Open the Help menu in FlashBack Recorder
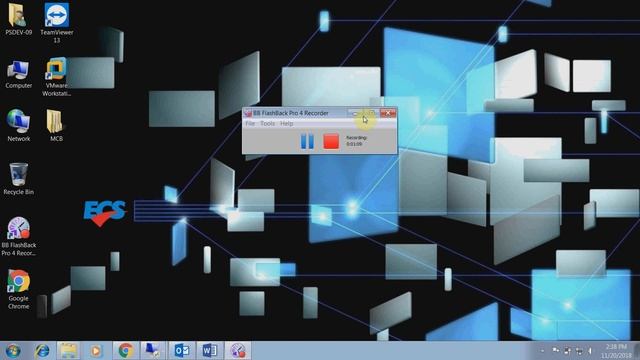The height and width of the screenshot is (360, 640). click(x=287, y=123)
